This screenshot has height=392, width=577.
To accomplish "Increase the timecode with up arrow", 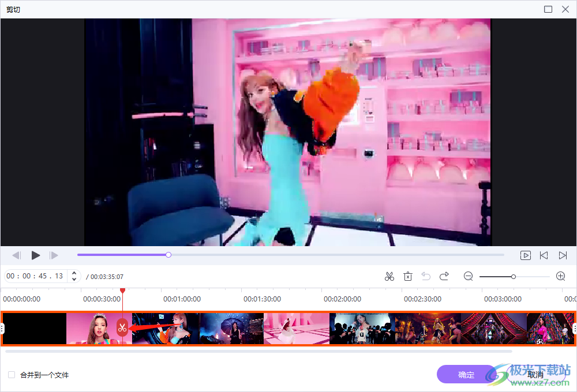I will pyautogui.click(x=74, y=273).
